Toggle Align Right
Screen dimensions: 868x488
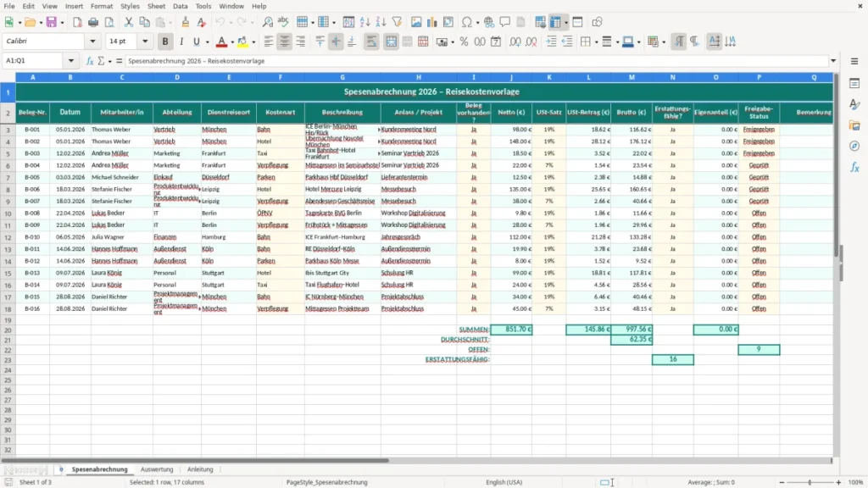click(x=301, y=42)
